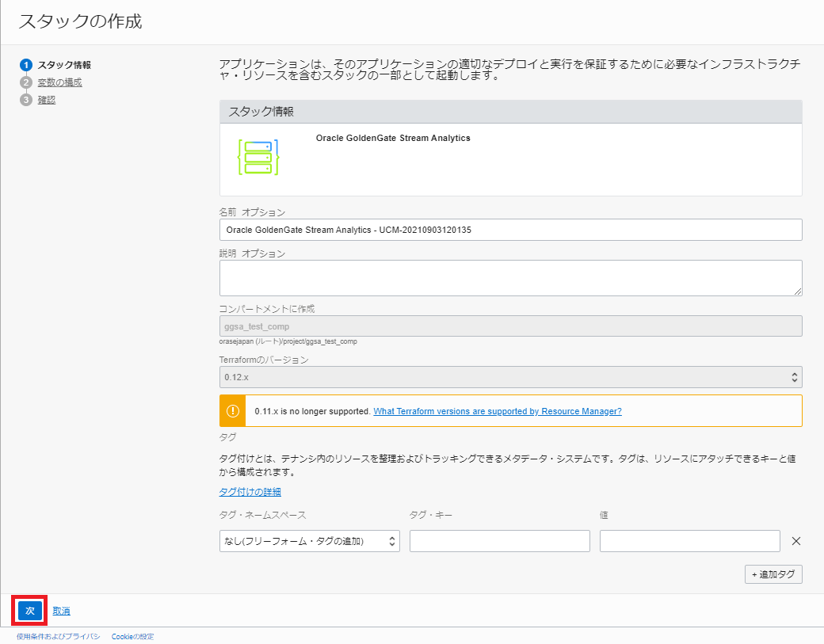Image resolution: width=824 pixels, height=644 pixels.
Task: Remove the tag row with the X icon
Action: (x=796, y=541)
